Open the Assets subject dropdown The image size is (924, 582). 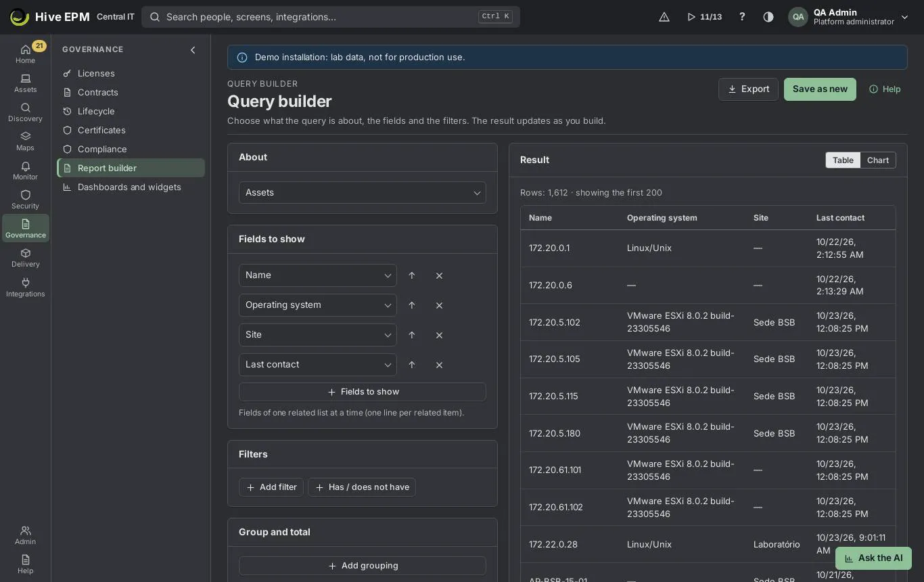363,192
